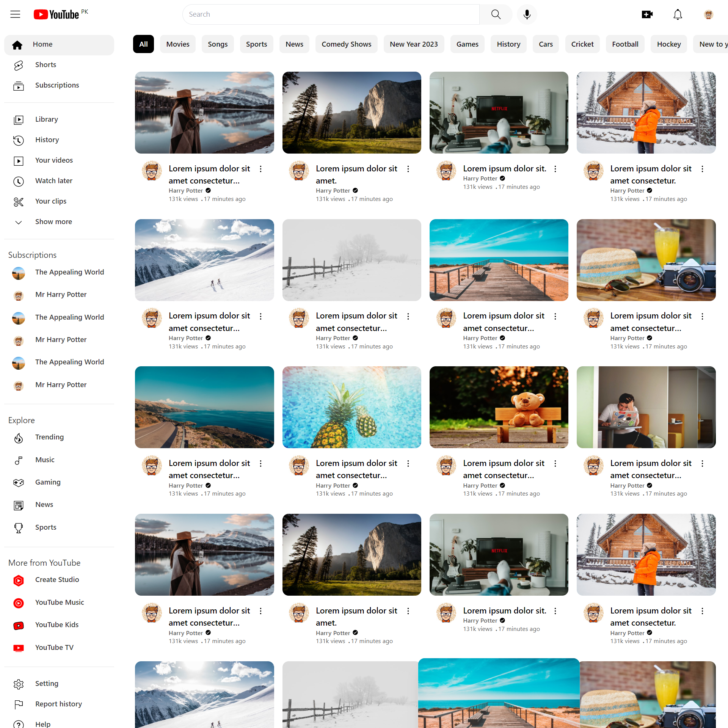Select the Comedy Shows filter chip
Image resolution: width=728 pixels, height=728 pixels.
(346, 44)
